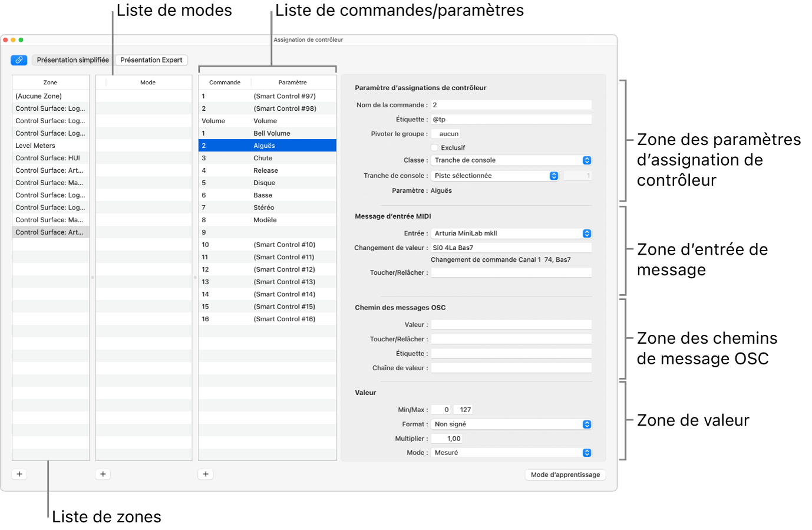
Task: Edit the Étiquette field containing @tp
Action: pyautogui.click(x=510, y=119)
